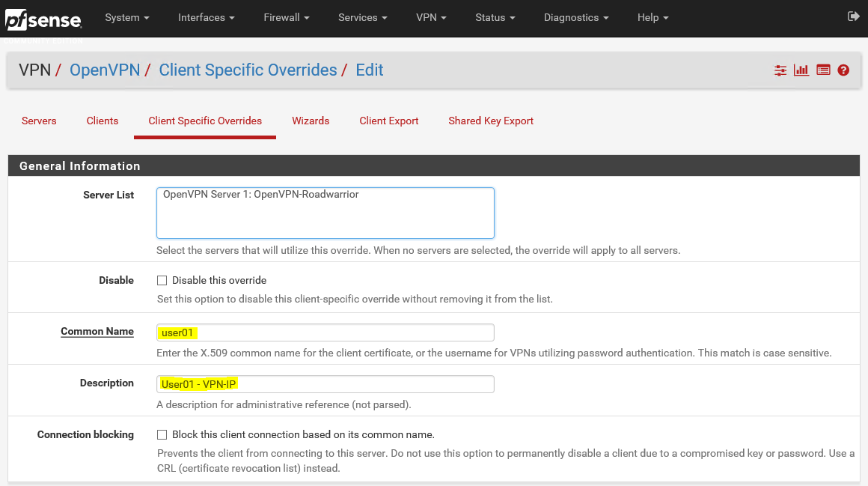Open the status bar chart icon
Viewport: 868px width, 486px height.
coord(801,70)
